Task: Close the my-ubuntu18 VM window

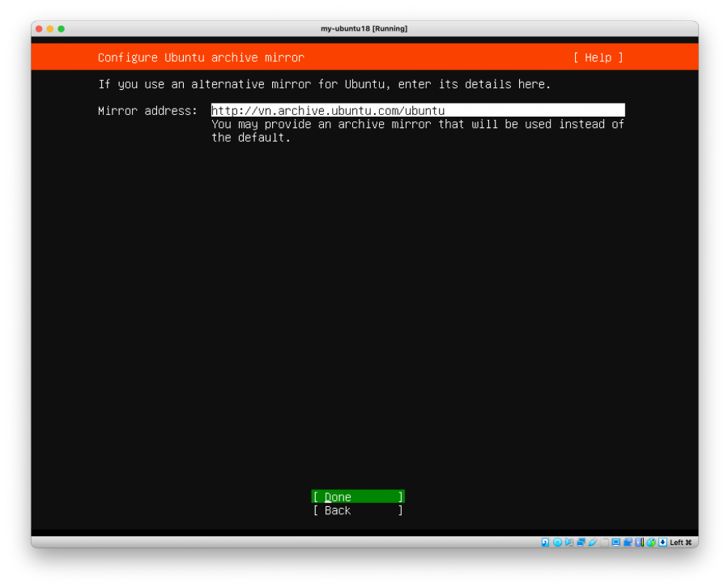Action: (39, 29)
